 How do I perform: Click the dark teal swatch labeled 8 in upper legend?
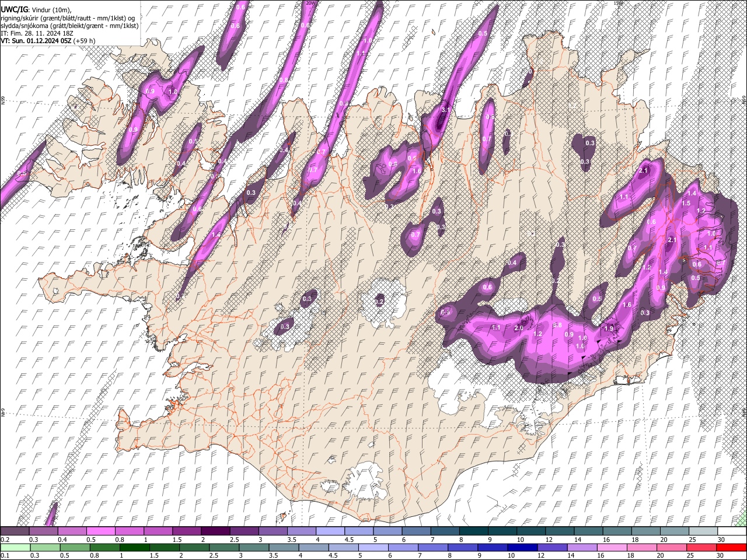tap(473, 531)
